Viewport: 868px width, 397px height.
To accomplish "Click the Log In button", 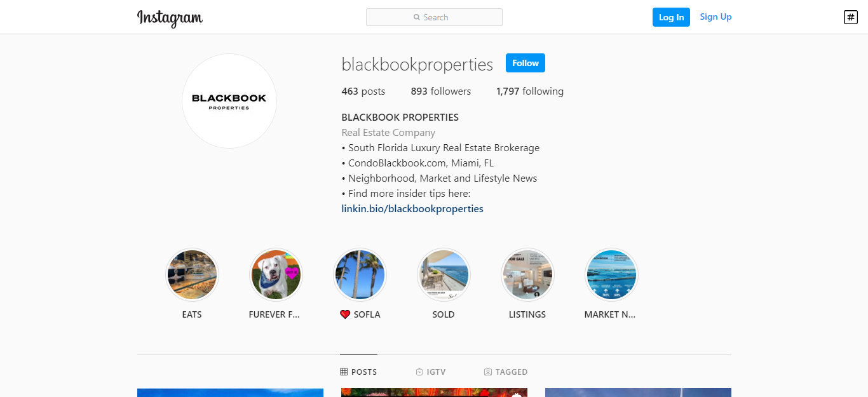I will (671, 17).
